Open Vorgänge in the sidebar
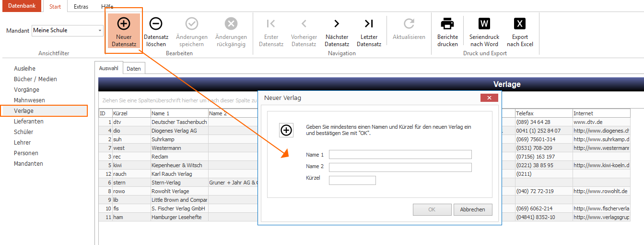The height and width of the screenshot is (245, 644). tap(26, 90)
